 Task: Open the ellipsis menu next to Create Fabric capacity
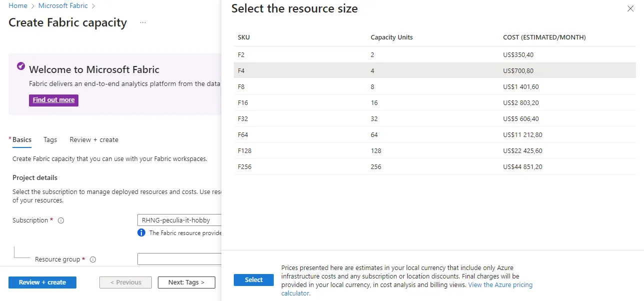tap(143, 22)
